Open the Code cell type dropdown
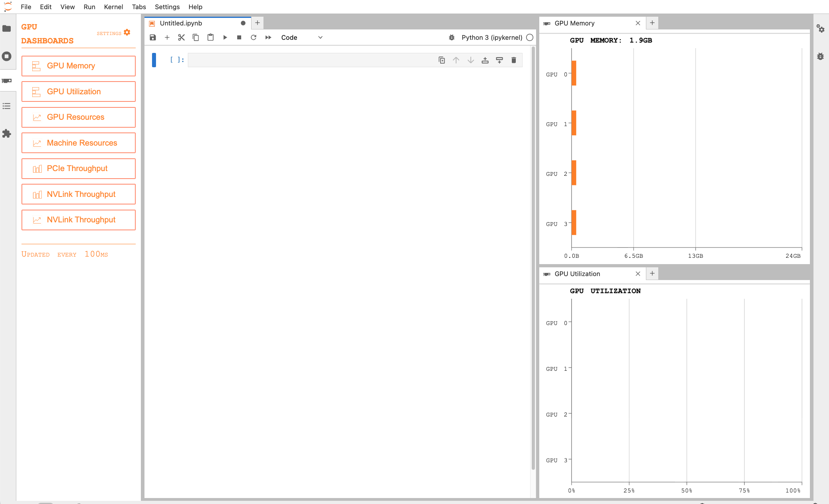 302,37
